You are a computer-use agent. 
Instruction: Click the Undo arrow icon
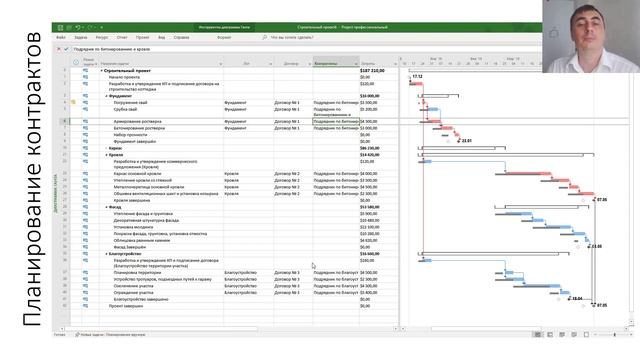(77, 27)
